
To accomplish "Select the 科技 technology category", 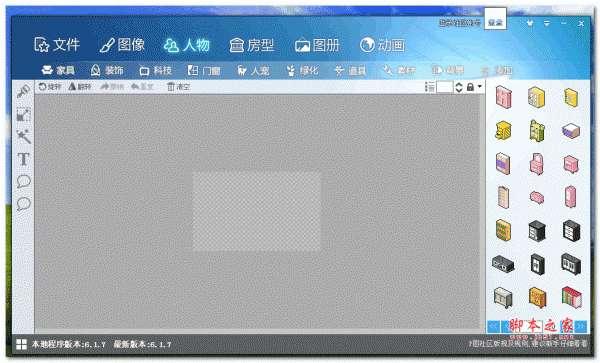I will (x=155, y=70).
